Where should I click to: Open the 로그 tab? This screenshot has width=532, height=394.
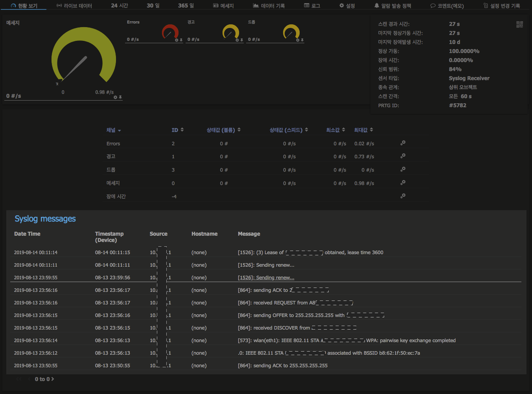(x=312, y=5)
